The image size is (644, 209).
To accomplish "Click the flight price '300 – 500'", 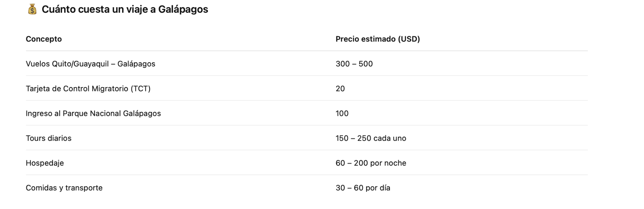I will coord(354,64).
